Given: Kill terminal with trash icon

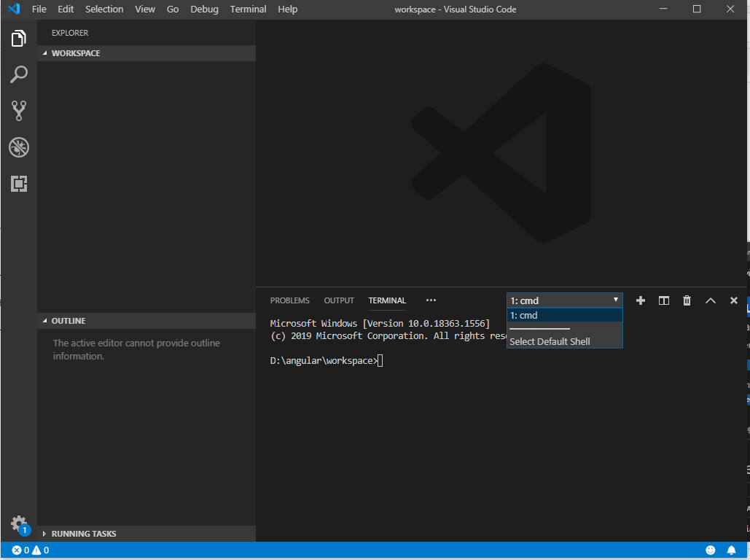Looking at the screenshot, I should coord(687,300).
